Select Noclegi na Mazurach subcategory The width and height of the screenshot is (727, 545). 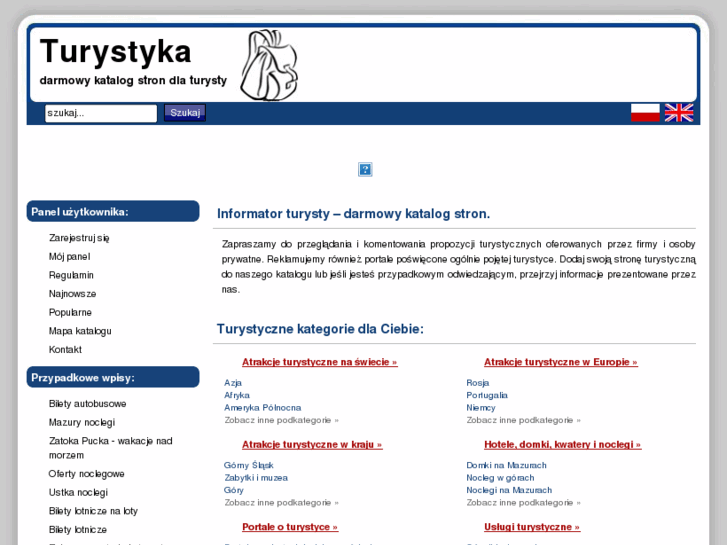509,490
